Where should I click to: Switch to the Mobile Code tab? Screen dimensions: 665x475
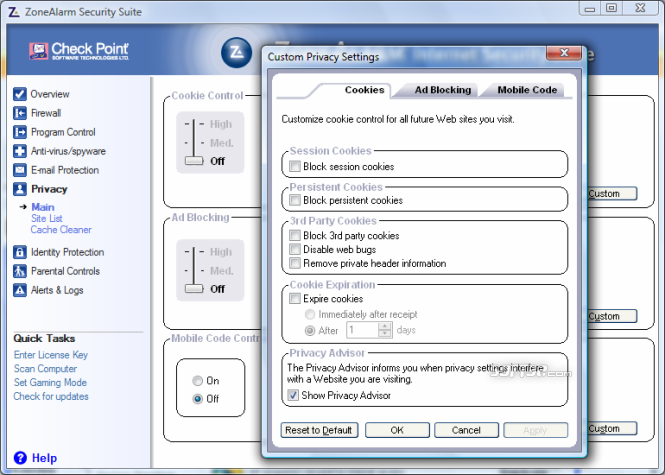point(527,90)
